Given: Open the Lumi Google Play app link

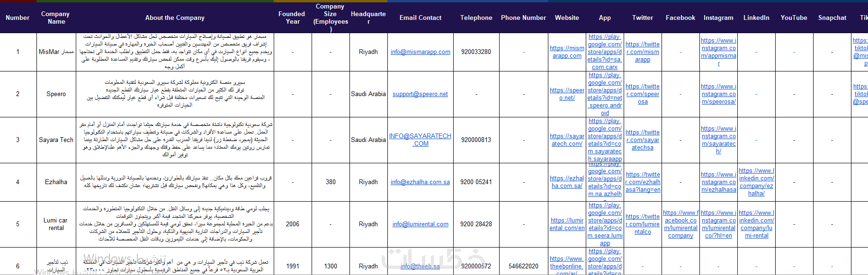Looking at the screenshot, I should (x=605, y=224).
